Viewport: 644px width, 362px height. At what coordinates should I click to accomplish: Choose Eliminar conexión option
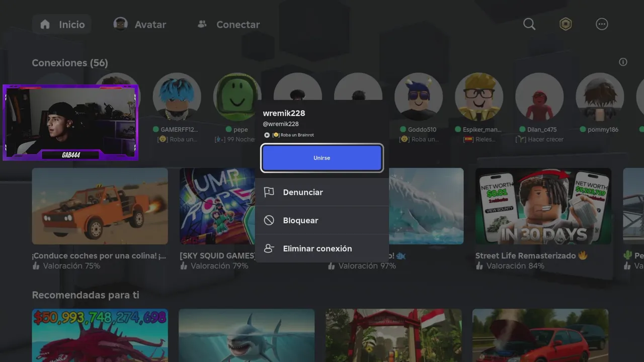tap(322, 248)
